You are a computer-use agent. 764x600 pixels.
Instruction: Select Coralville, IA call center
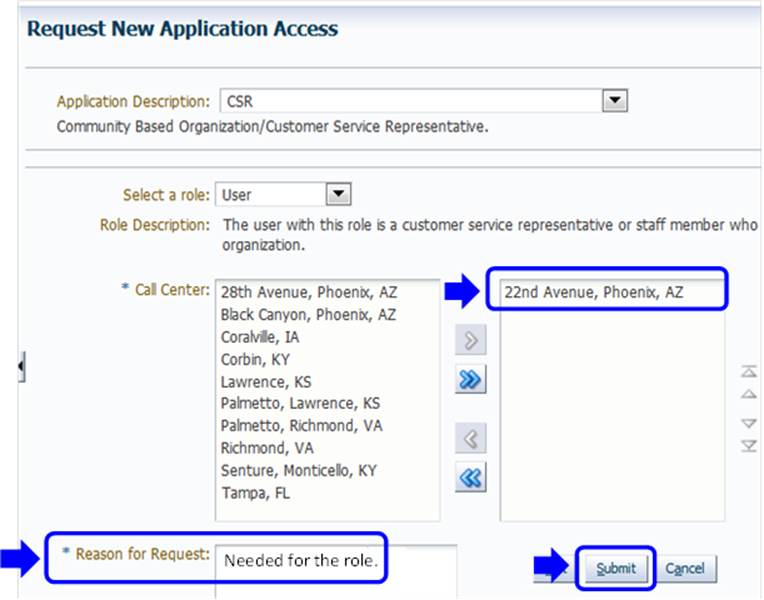tap(260, 337)
